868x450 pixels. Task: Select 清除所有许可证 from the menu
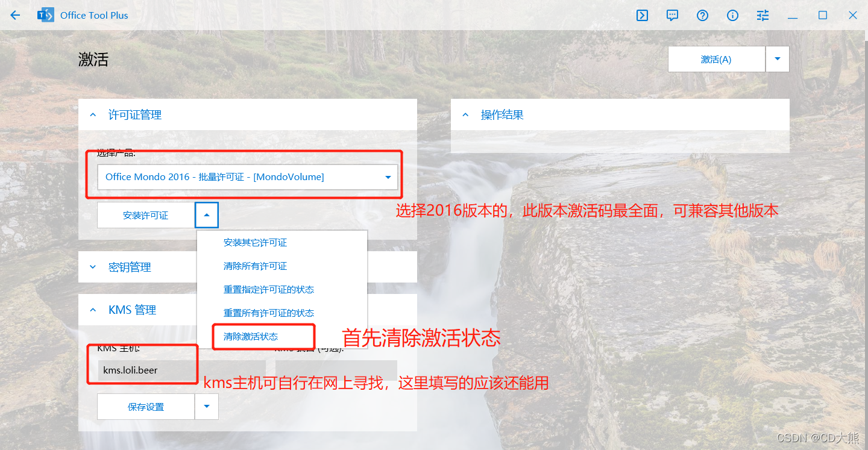(282, 266)
